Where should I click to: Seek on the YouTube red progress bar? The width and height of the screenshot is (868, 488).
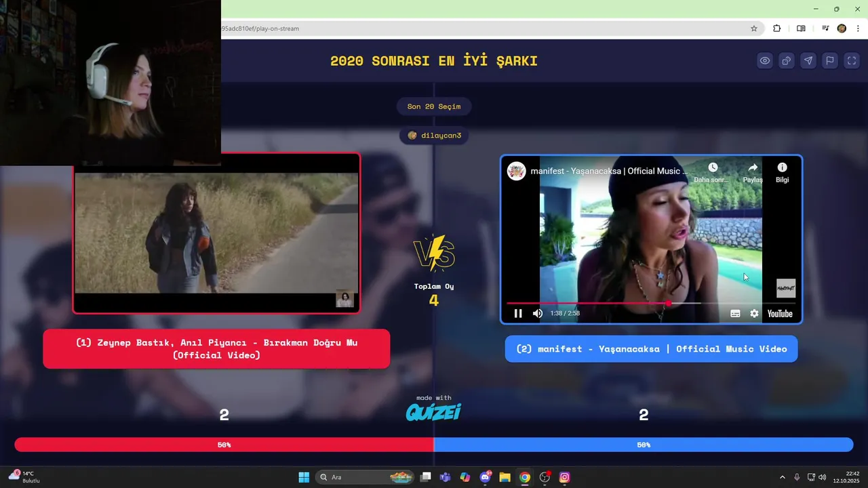click(x=651, y=303)
